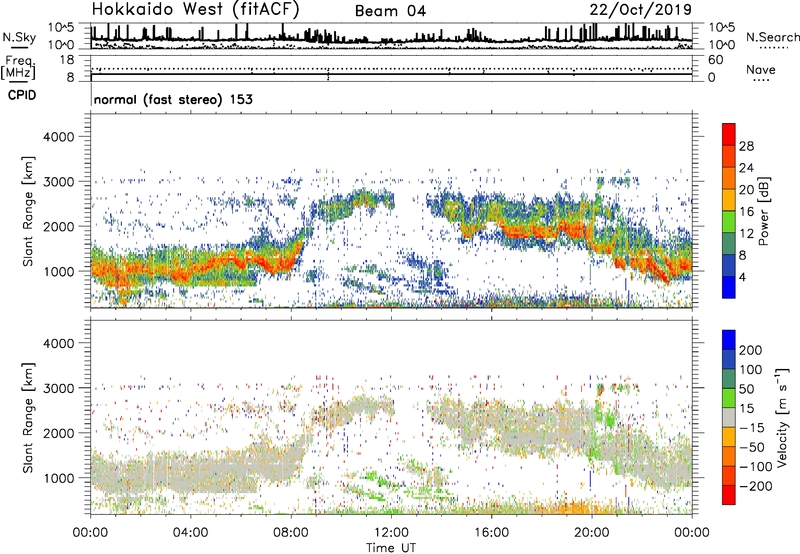Click 'normal (fast stereo) 153' text
The image size is (800, 554).
pos(173,99)
